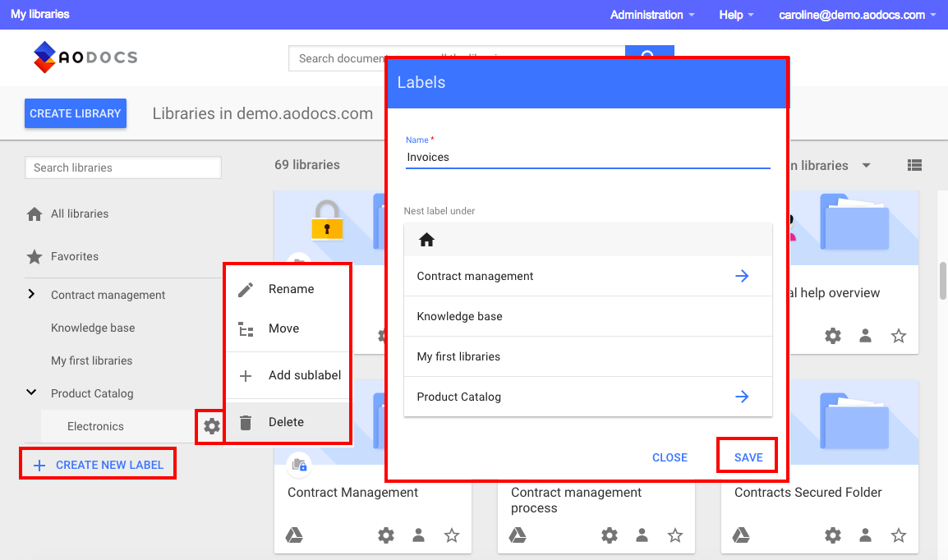Choose Rename from label menu

coord(288,289)
